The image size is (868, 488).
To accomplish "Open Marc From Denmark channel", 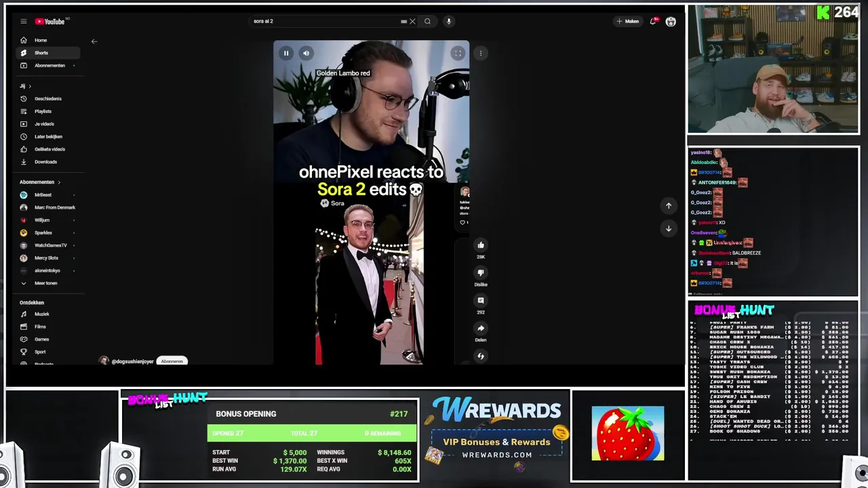I will 47,207.
